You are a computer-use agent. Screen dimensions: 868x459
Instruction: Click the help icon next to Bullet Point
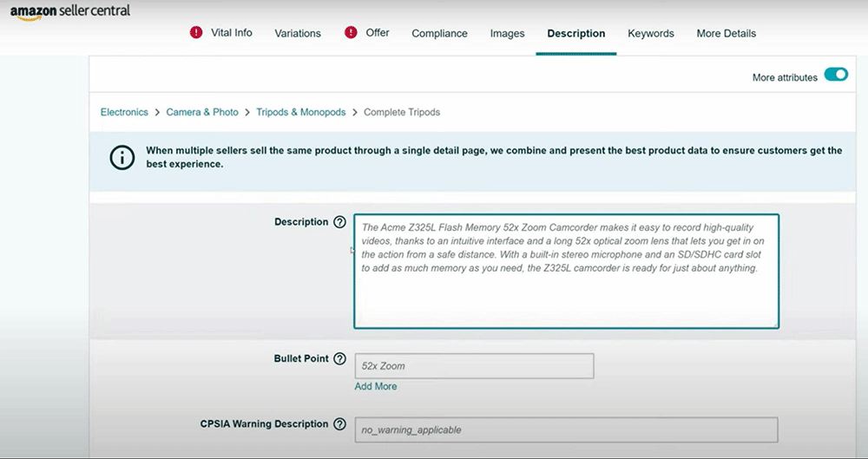339,359
